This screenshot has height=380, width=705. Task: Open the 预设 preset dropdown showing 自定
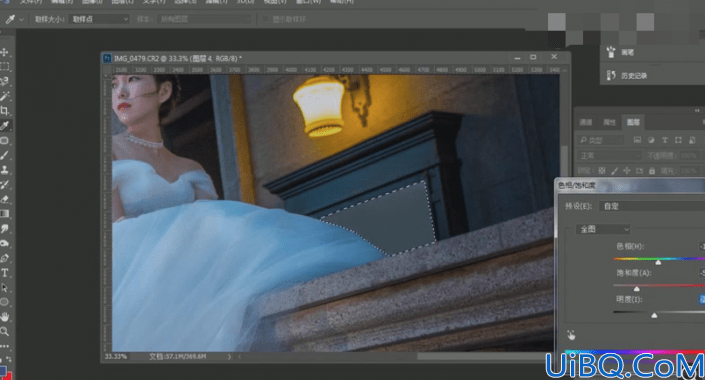(x=652, y=206)
